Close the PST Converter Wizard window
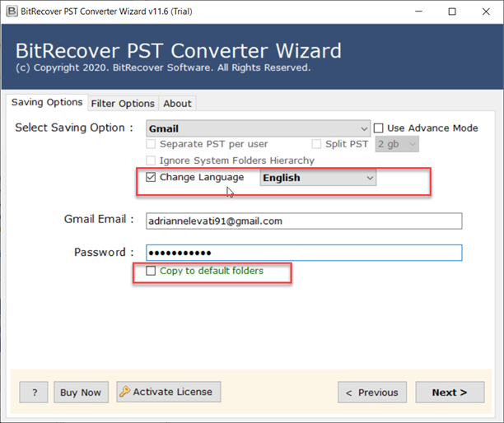This screenshot has width=504, height=423. (486, 12)
